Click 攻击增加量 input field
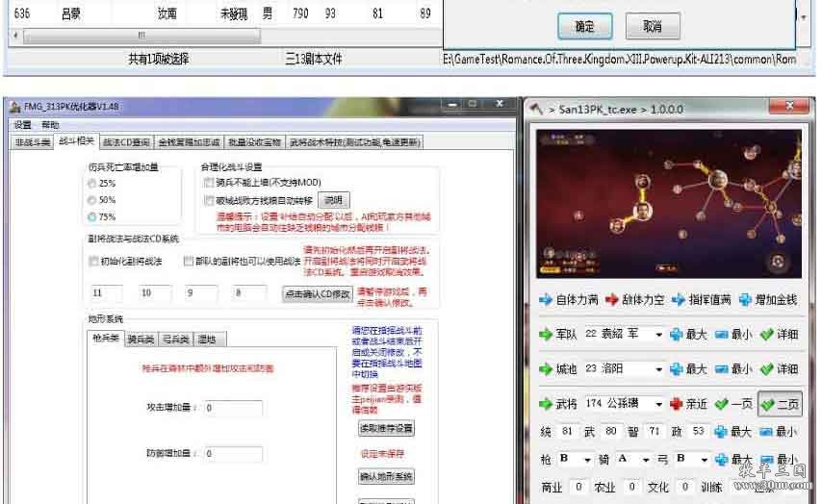Viewport: 822px width, 504px height. point(233,408)
